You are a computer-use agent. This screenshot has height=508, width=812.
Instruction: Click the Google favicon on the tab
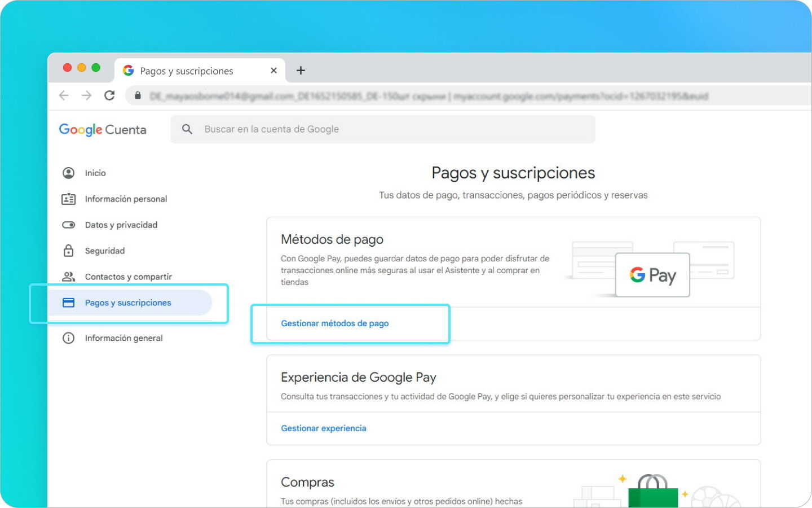(129, 71)
